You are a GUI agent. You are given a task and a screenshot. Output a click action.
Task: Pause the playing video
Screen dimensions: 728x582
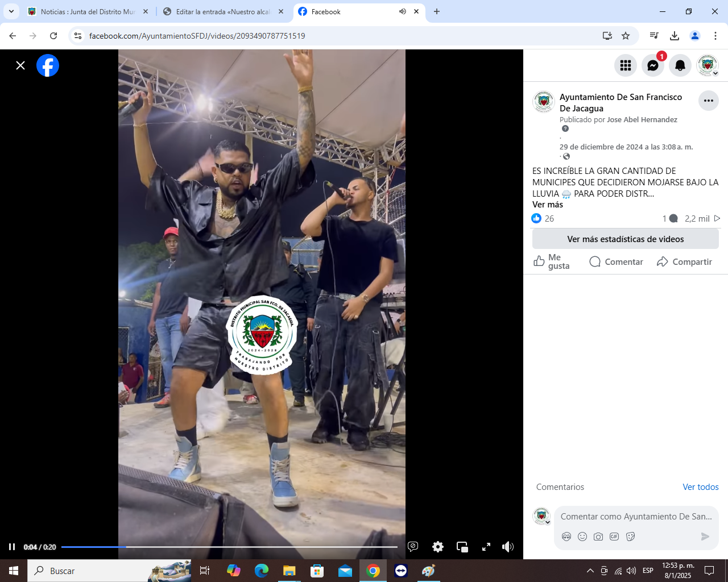tap(12, 547)
